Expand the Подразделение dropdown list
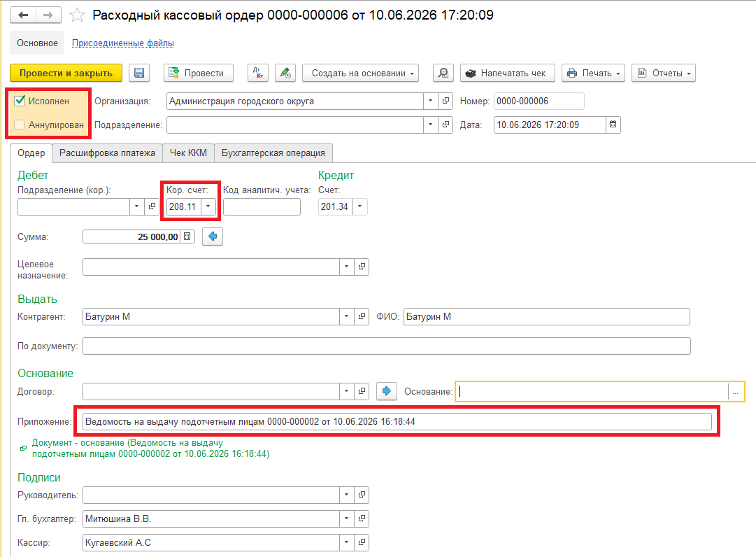 [431, 125]
